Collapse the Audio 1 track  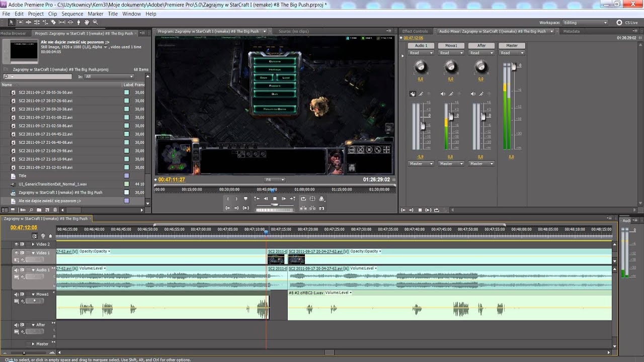(x=33, y=270)
